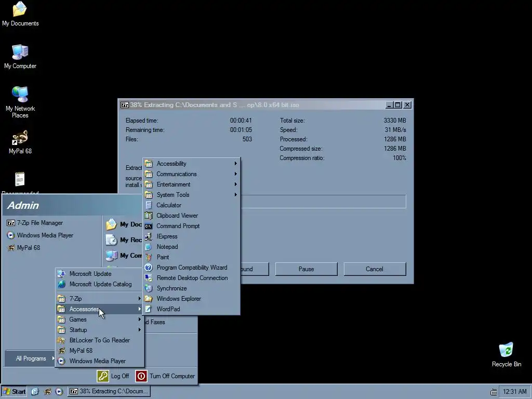
Task: Expand the 7-Zip program folder
Action: (99, 299)
